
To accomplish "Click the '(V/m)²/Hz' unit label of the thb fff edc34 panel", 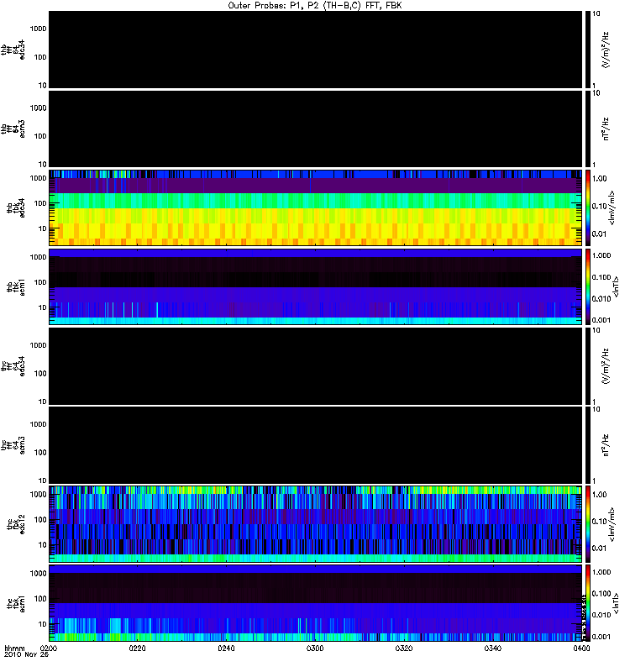I will (x=606, y=50).
